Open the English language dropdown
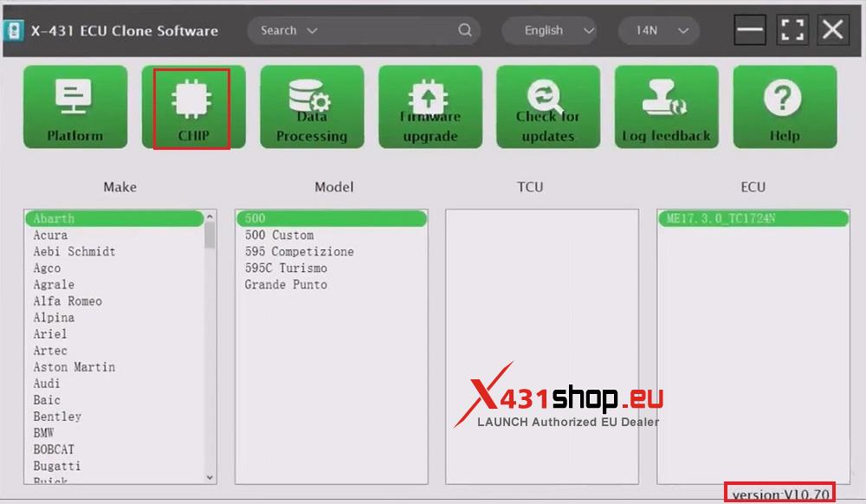This screenshot has width=866, height=504. (549, 30)
